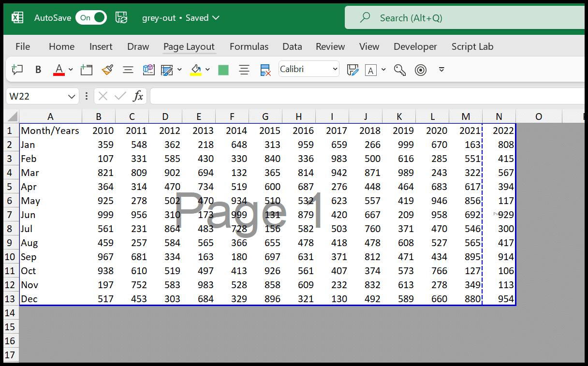Open Customize Quick Access Toolbar arrow
Screen dimensions: 588x366
coord(441,70)
